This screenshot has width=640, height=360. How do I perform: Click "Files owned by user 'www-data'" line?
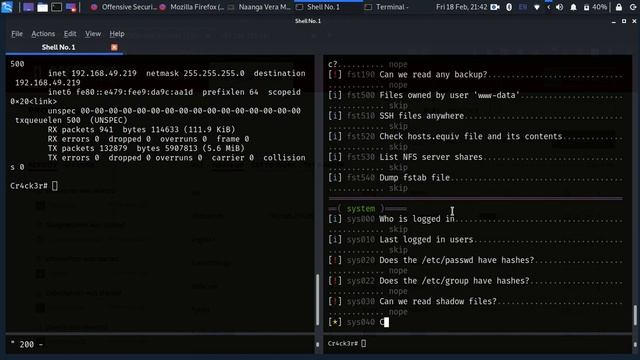476,96
